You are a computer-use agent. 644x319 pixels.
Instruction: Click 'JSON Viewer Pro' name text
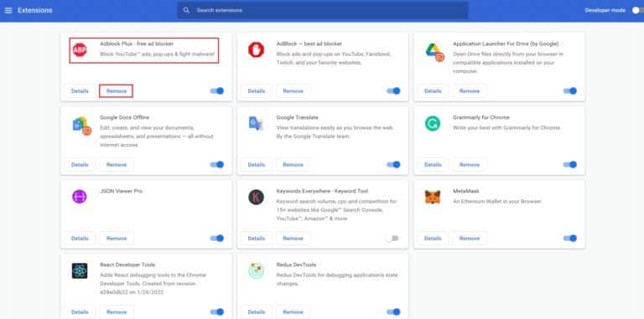point(121,191)
